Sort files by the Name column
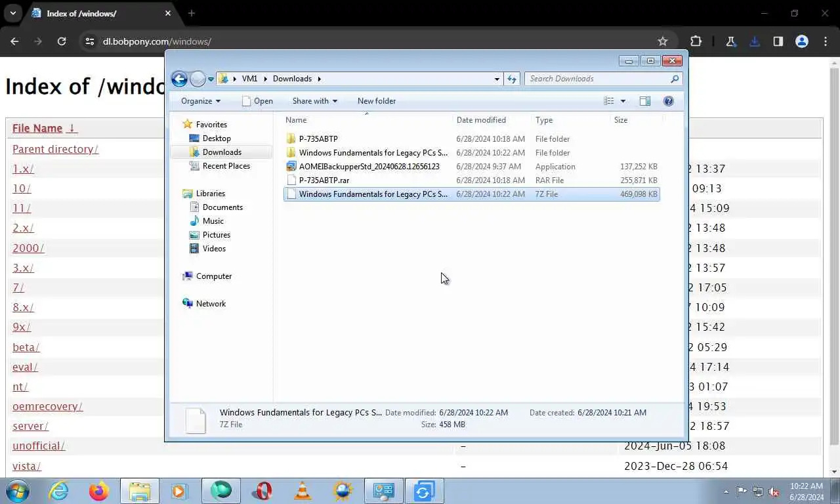The height and width of the screenshot is (504, 840). click(368, 120)
